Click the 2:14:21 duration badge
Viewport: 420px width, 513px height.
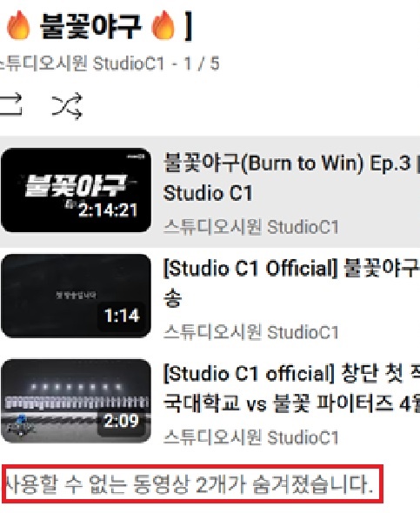[107, 210]
